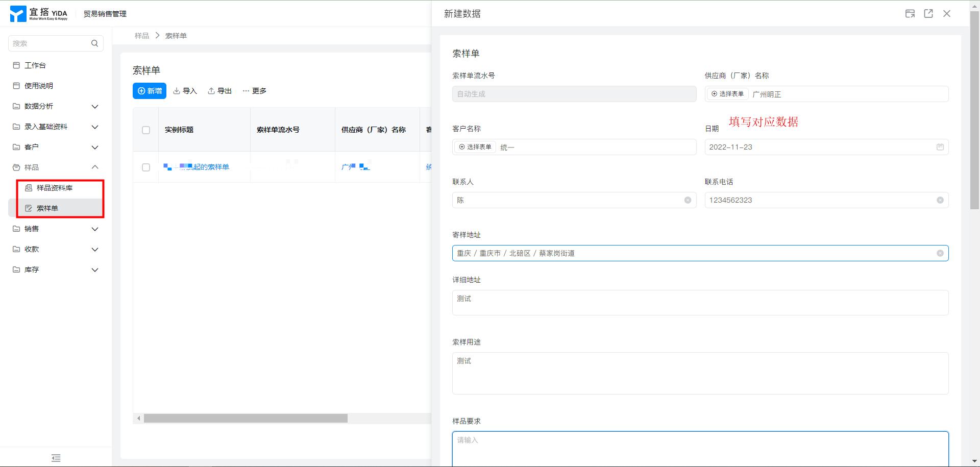Select 索样单 sidebar menu item
980x467 pixels.
[56, 208]
